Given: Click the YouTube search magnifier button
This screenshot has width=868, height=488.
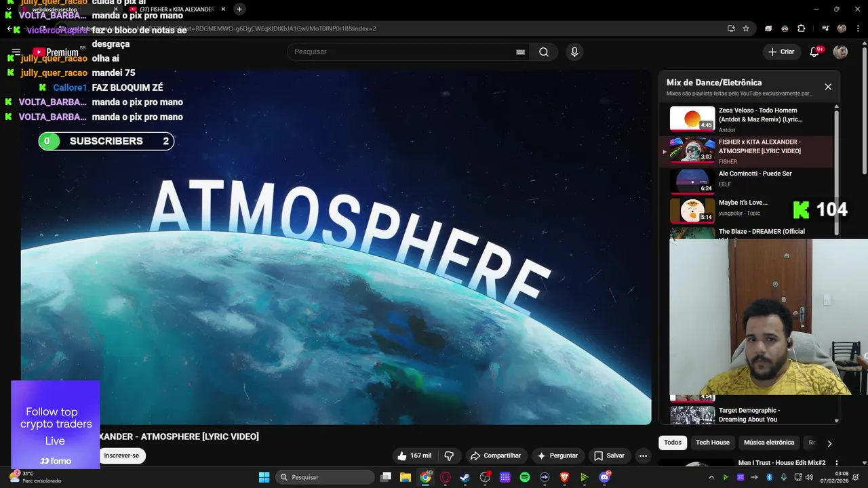Looking at the screenshot, I should tap(544, 52).
